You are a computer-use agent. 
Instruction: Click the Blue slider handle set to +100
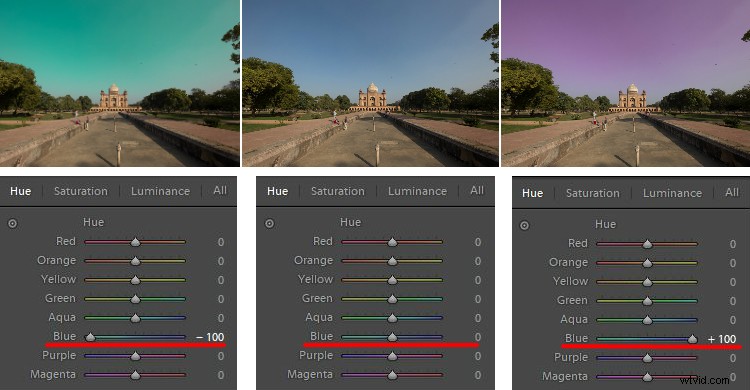pos(692,339)
